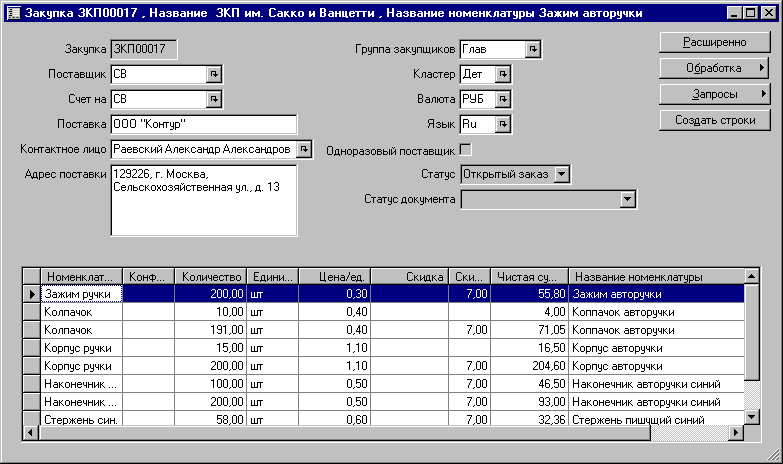Screen dimensions: 783x464
Task: Click the Расширенно button
Action: (x=715, y=42)
